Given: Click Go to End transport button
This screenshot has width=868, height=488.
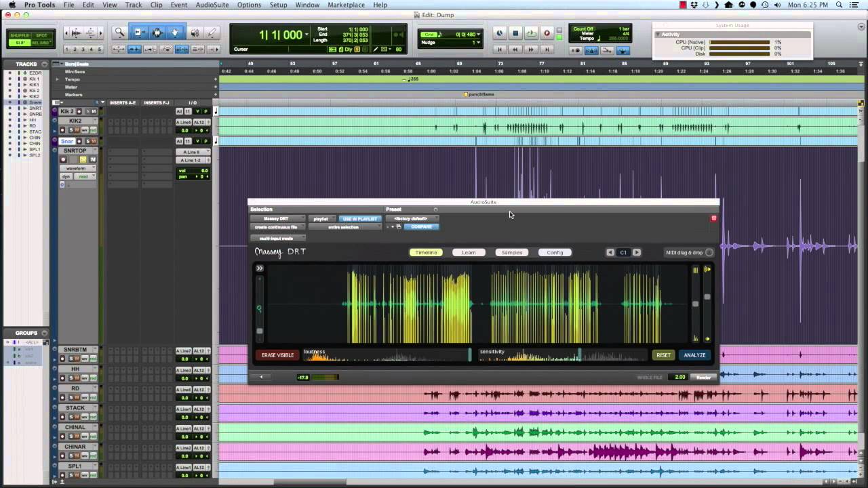Looking at the screenshot, I should click(x=547, y=49).
